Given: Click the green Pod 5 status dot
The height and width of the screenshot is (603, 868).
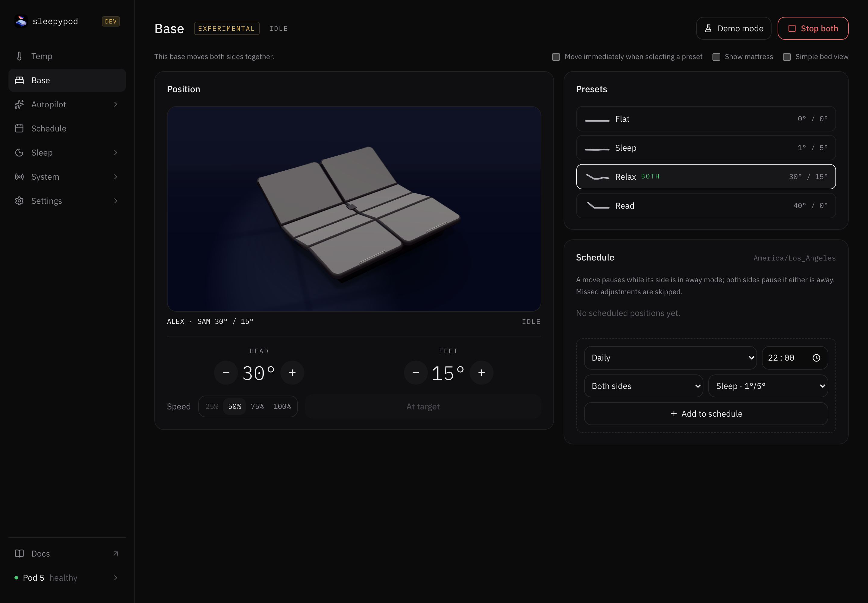Looking at the screenshot, I should [x=16, y=578].
